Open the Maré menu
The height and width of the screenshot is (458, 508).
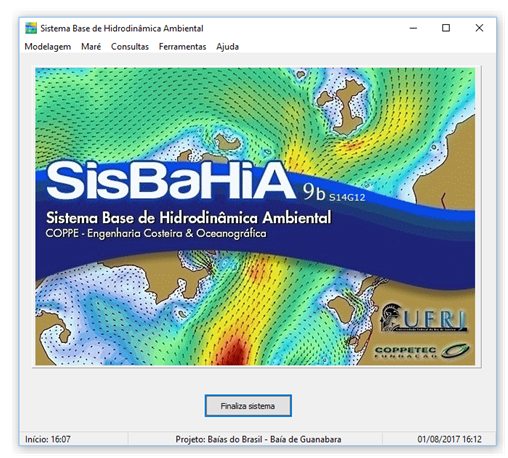coord(91,47)
